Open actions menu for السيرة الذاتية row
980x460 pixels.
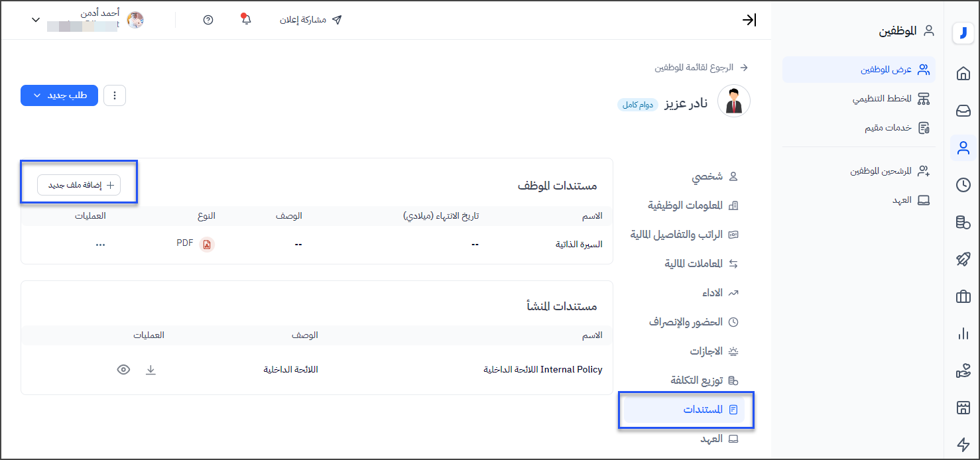pos(100,244)
